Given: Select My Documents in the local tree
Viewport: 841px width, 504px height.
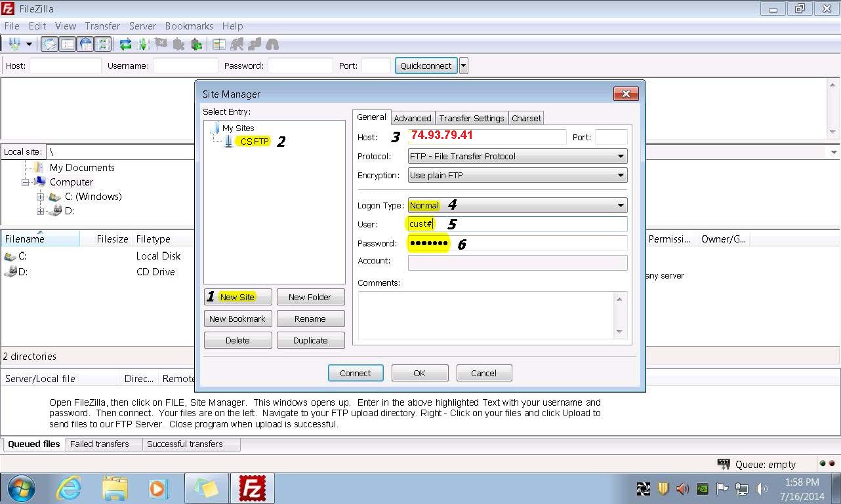Looking at the screenshot, I should tap(82, 168).
